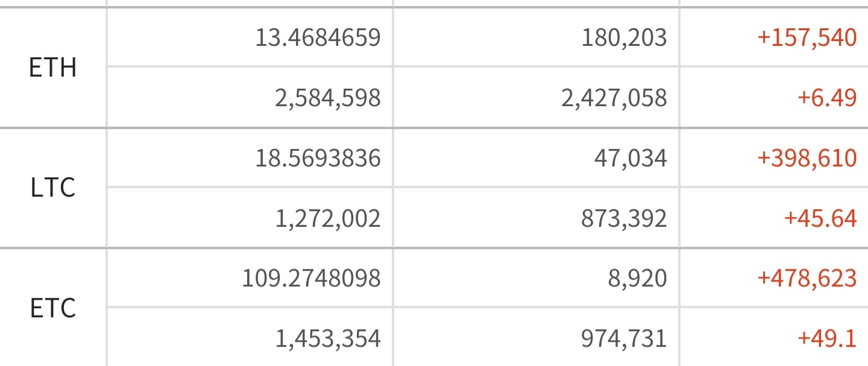Image resolution: width=868 pixels, height=366 pixels.
Task: Click the LTC average price 47,034
Action: point(630,159)
